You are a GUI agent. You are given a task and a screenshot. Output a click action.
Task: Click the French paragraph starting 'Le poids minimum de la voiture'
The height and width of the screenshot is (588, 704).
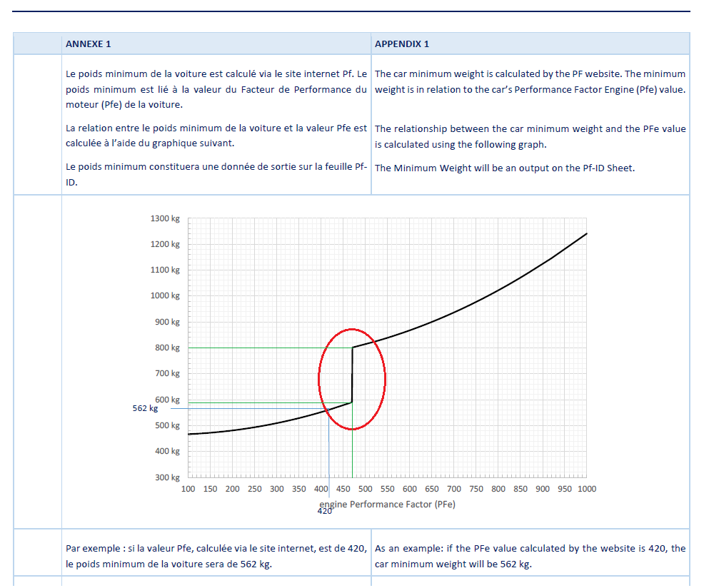[216, 89]
